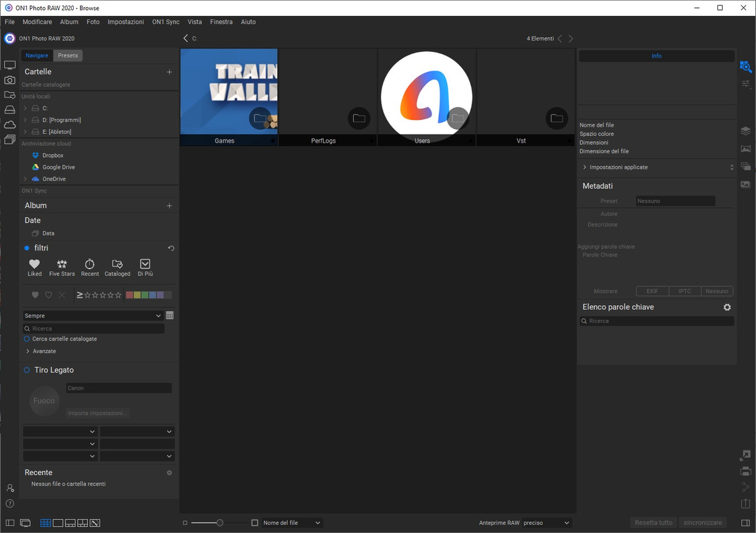Switch to the Navigare tab
Image resolution: width=756 pixels, height=533 pixels.
(37, 55)
